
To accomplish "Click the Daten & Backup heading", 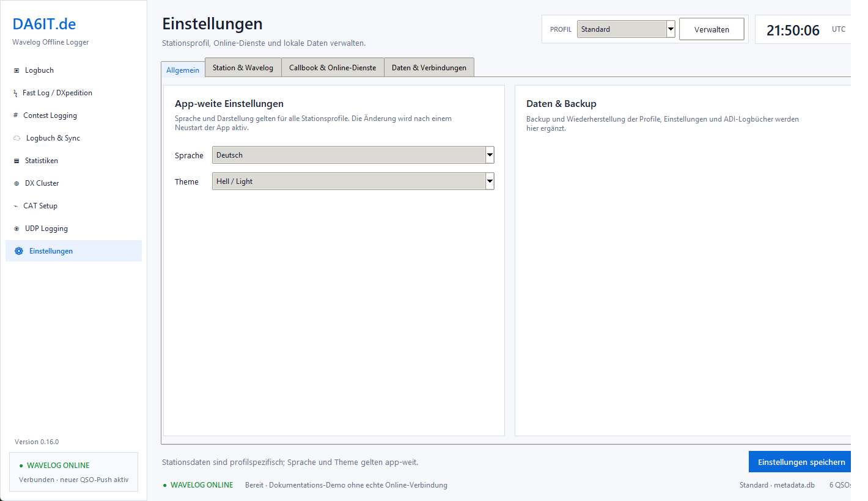I will point(561,104).
